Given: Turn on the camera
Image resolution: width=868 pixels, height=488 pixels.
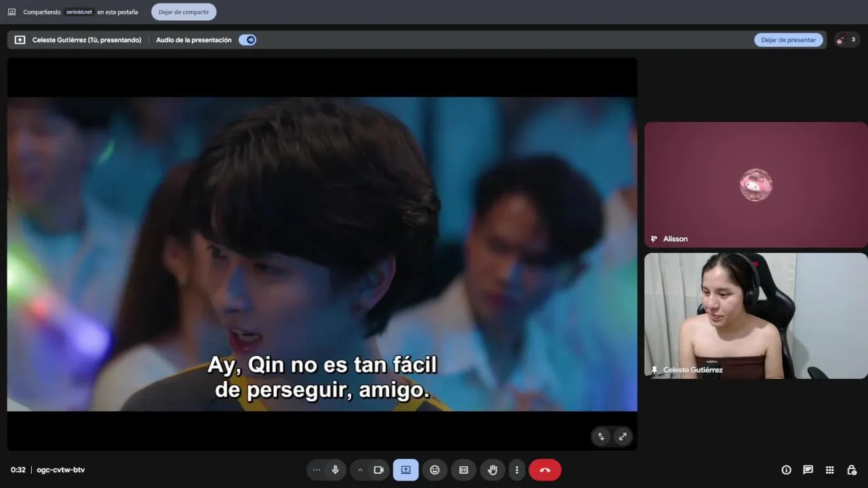Looking at the screenshot, I should 378,470.
